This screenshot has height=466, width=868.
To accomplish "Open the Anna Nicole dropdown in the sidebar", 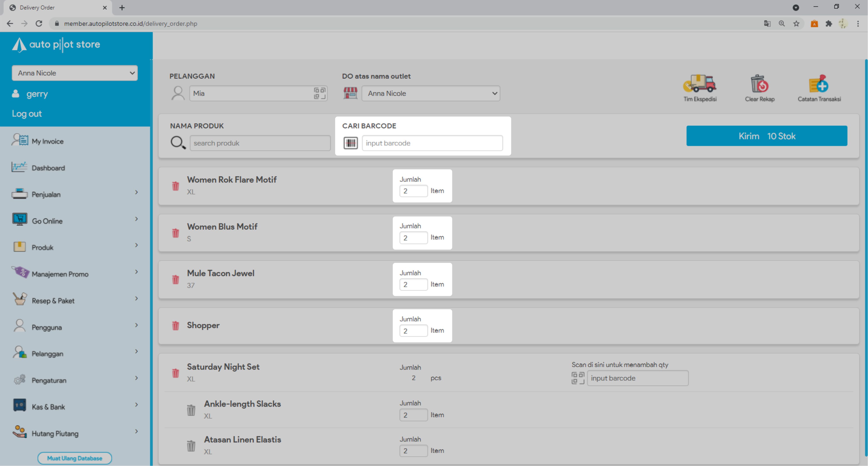I will click(74, 73).
